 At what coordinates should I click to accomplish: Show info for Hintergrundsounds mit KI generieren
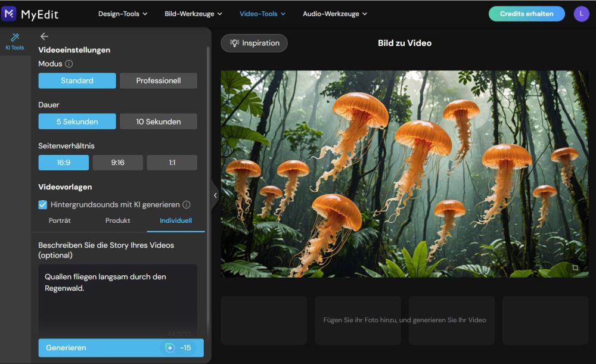tap(186, 205)
